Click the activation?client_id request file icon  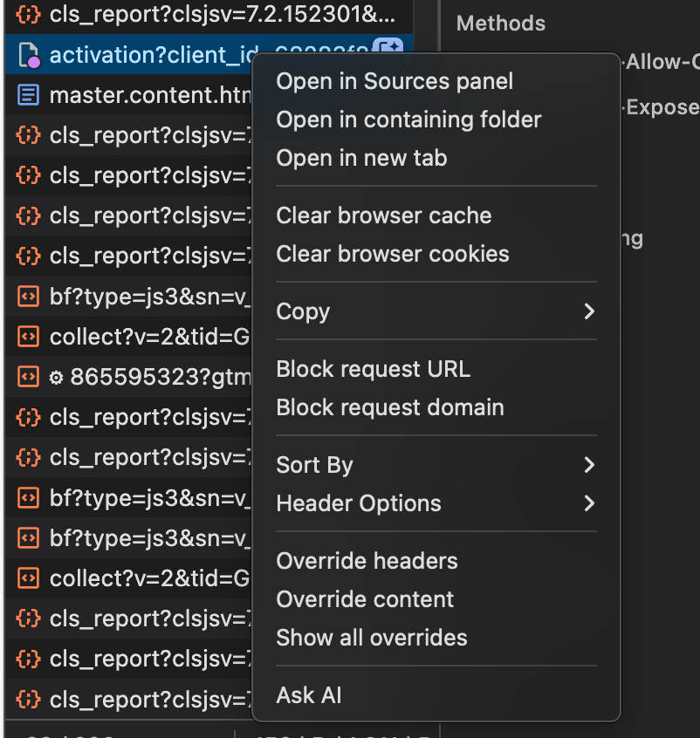(x=29, y=55)
